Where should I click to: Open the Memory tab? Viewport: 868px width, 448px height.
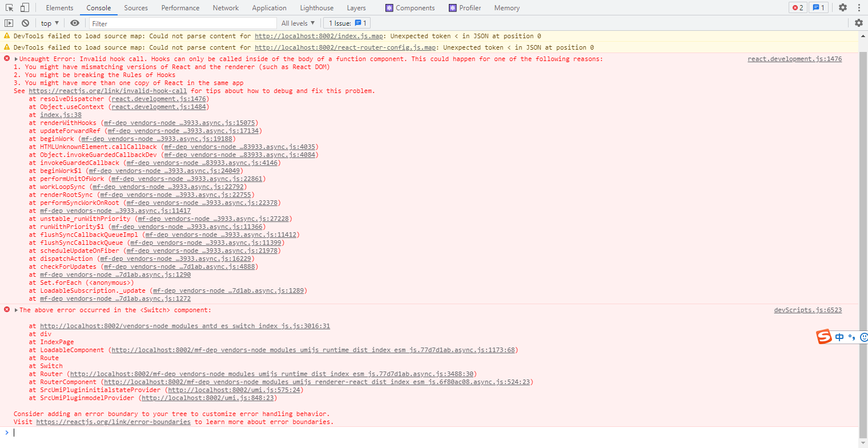pos(506,7)
